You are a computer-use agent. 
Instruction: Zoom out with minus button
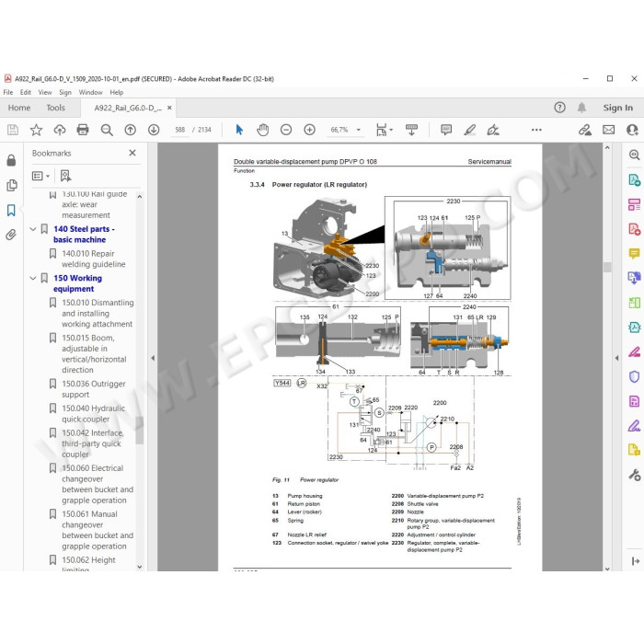coord(286,131)
